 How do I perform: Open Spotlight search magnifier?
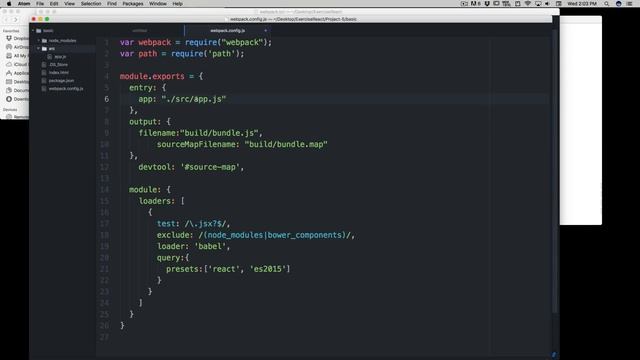(607, 4)
